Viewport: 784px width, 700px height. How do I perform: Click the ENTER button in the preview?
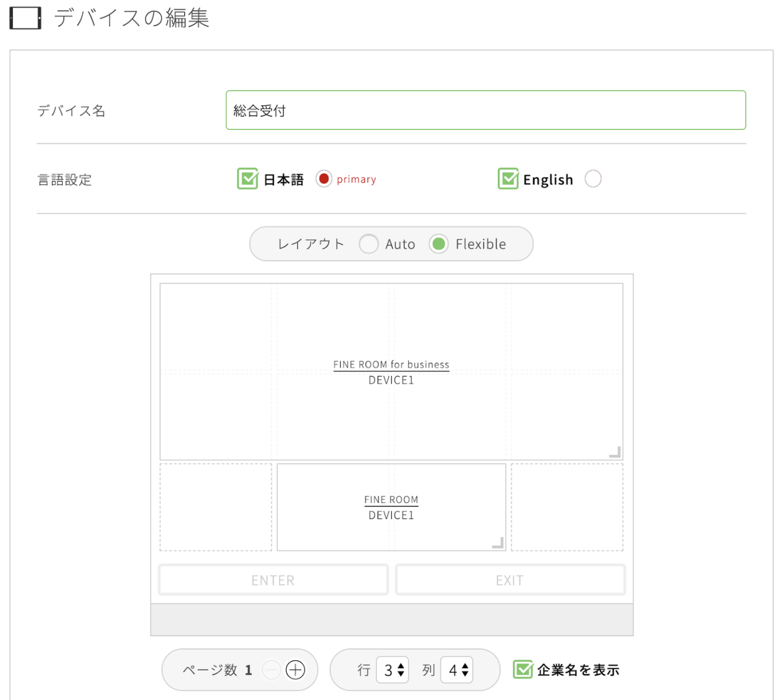(273, 580)
